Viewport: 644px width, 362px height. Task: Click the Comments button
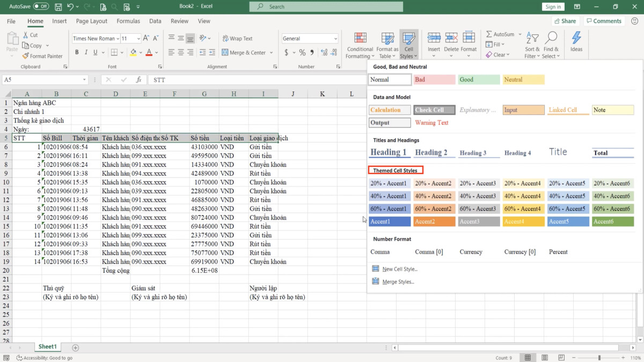pos(604,21)
